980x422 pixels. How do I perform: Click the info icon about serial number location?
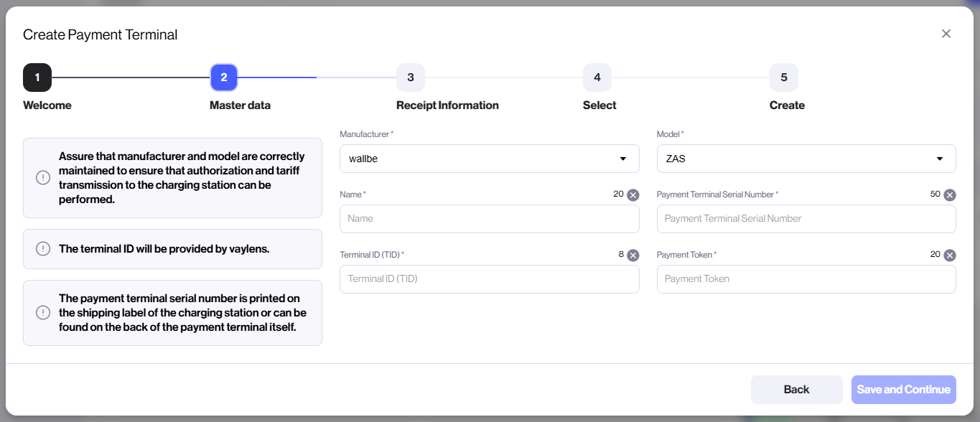coord(42,312)
